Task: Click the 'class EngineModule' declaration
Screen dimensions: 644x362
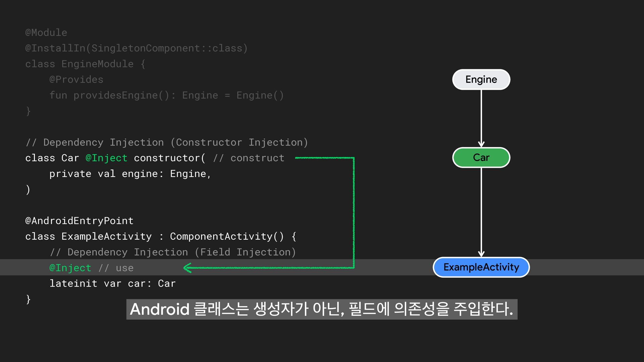Action: tap(85, 64)
